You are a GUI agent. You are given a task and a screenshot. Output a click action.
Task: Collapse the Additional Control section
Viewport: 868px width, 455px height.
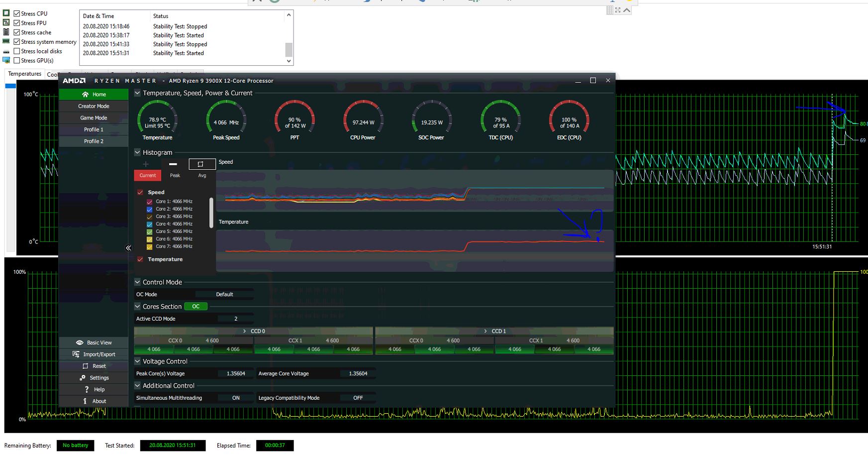coord(138,386)
